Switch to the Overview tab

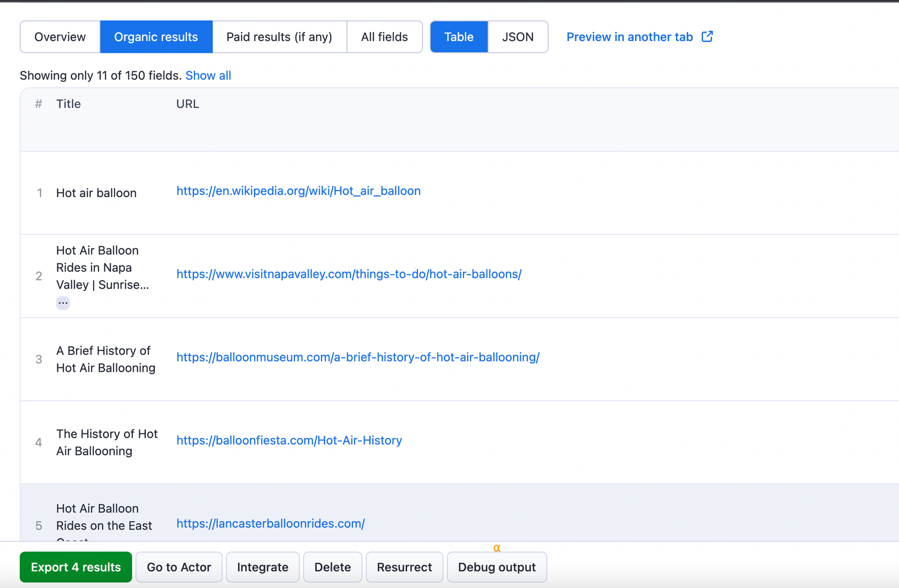pyautogui.click(x=60, y=37)
